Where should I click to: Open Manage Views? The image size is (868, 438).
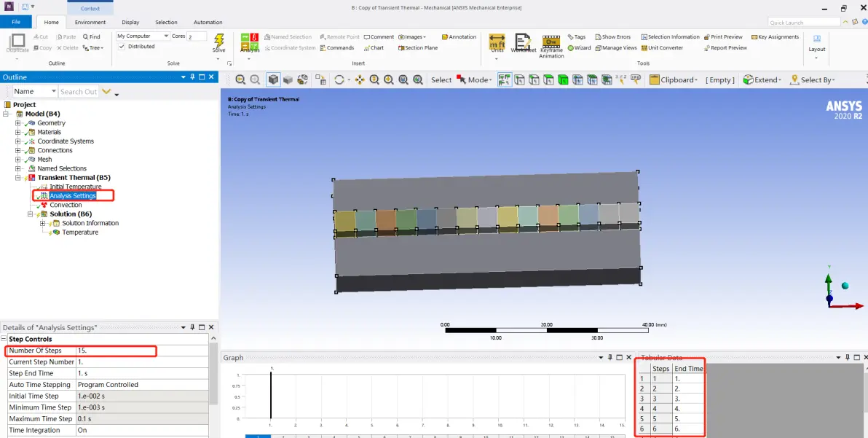click(x=616, y=47)
